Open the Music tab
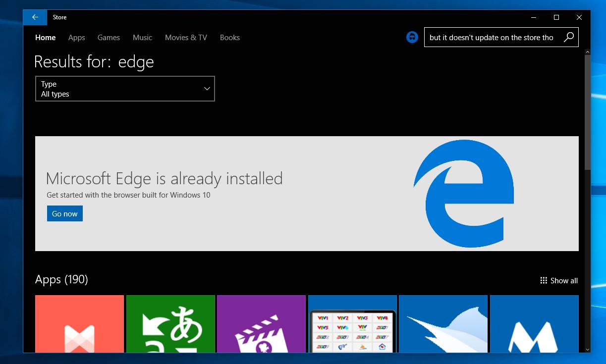Screen dimensions: 606x364 [x=142, y=38]
